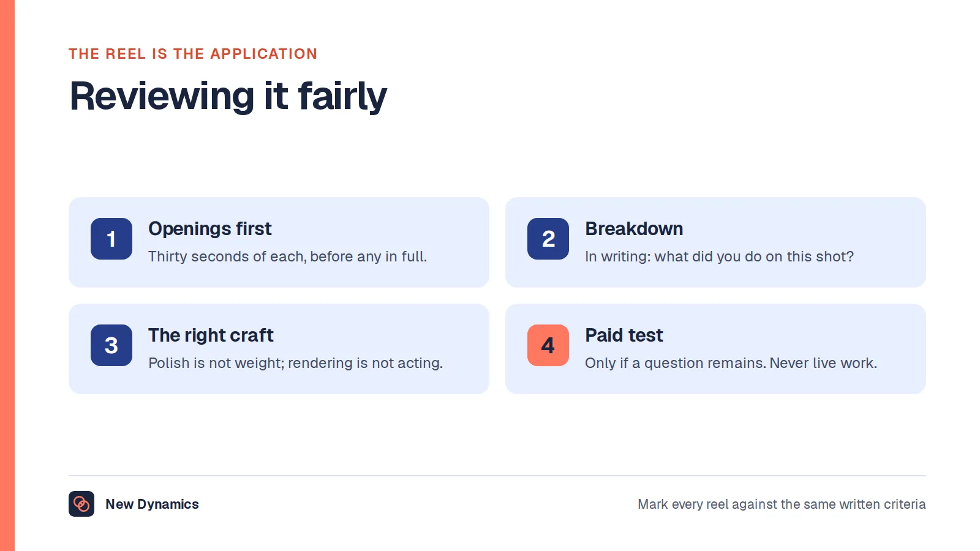Click the footer note about written criteria

coord(782,504)
